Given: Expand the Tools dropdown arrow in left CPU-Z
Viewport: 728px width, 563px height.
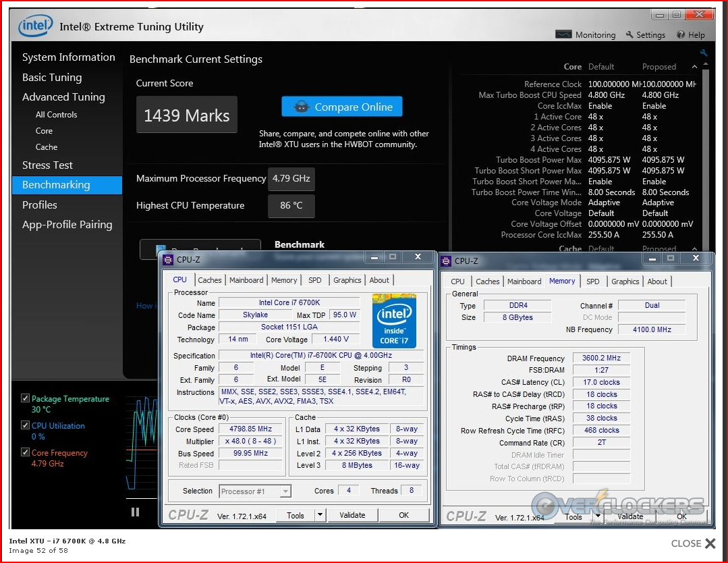Looking at the screenshot, I should pos(320,515).
